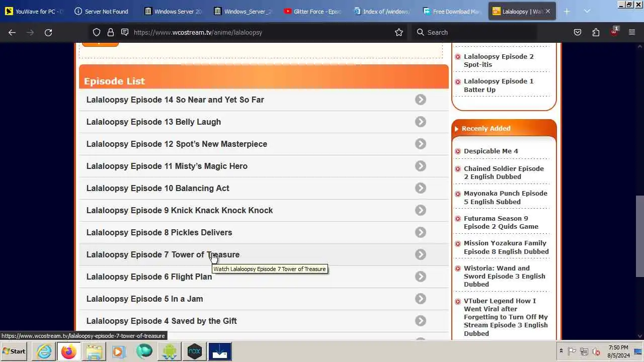Open a new browser tab

(x=567, y=11)
